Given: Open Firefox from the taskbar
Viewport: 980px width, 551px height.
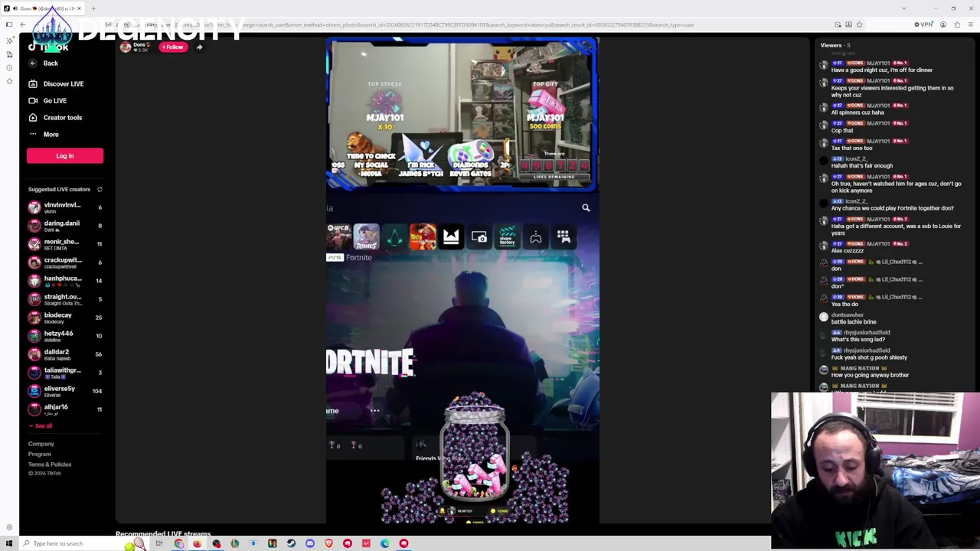Looking at the screenshot, I should [198, 543].
